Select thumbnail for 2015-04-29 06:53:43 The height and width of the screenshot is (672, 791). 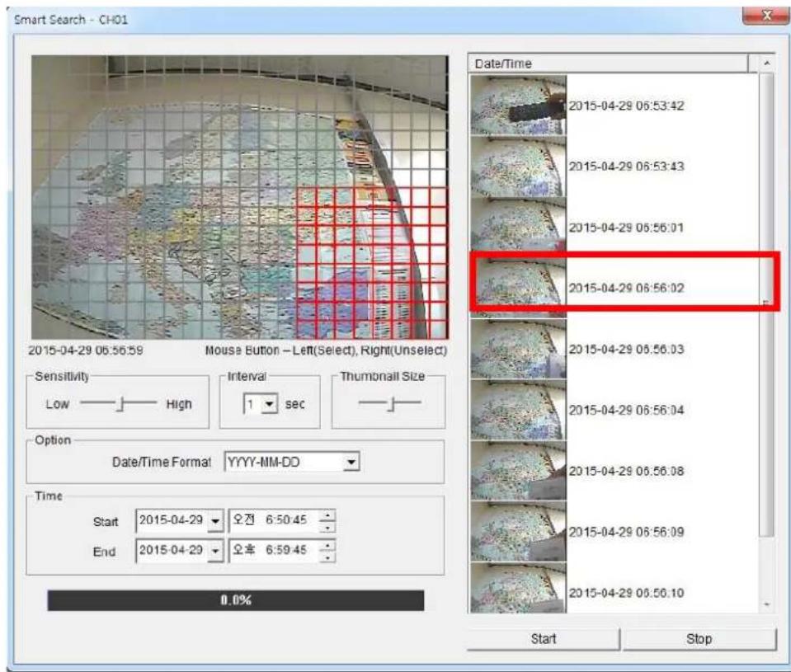point(518,167)
